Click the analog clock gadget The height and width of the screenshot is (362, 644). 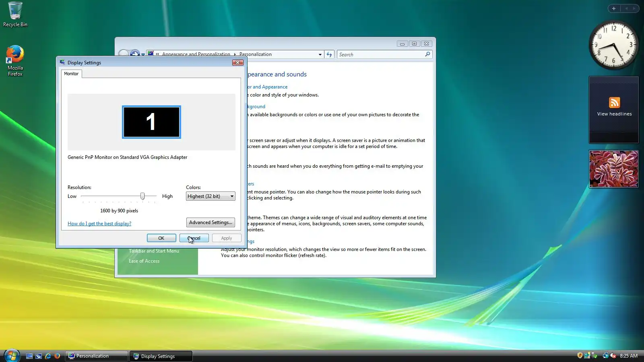(x=613, y=45)
